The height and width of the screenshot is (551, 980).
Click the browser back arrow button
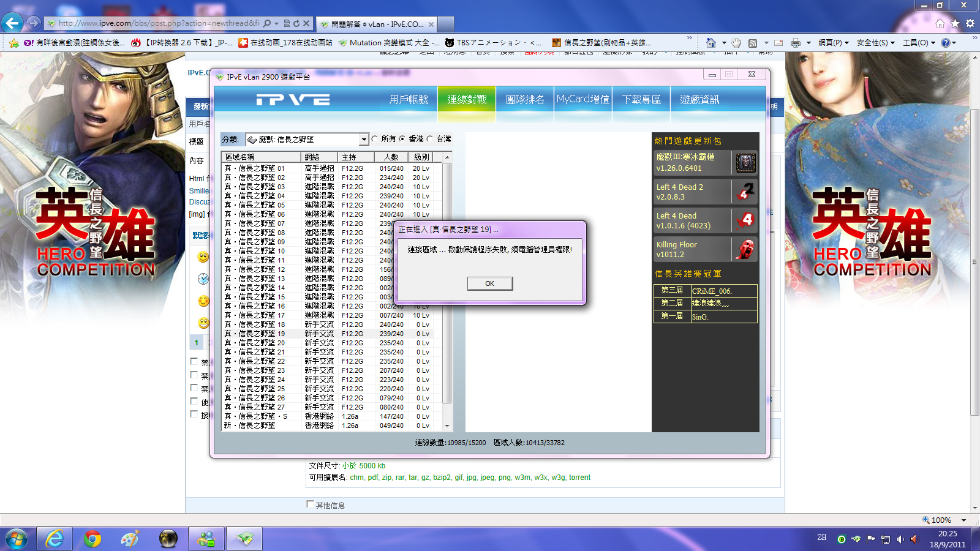pyautogui.click(x=12, y=23)
